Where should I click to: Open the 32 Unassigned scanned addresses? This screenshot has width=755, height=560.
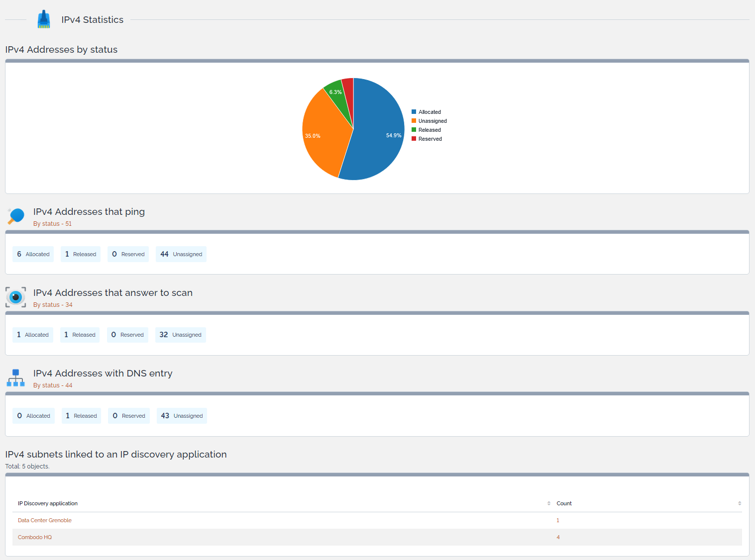[180, 335]
